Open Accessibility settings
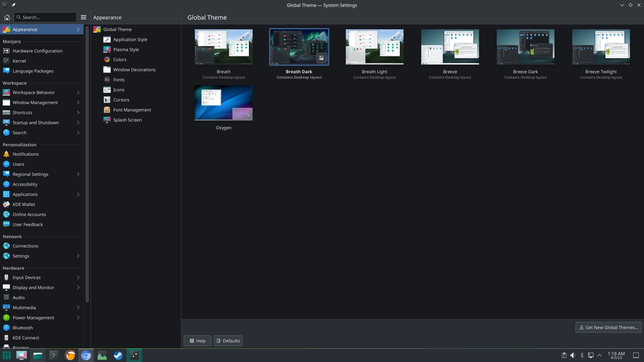 click(42, 184)
